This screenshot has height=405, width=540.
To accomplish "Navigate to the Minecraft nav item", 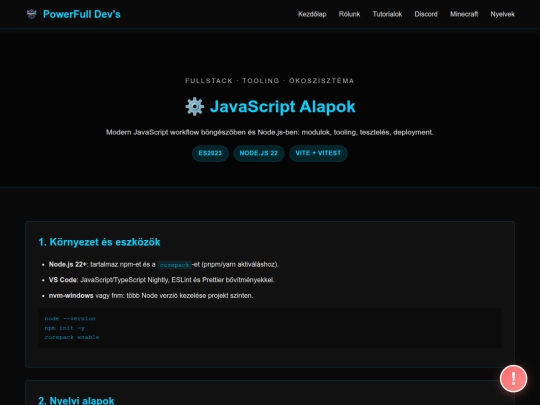I will [x=464, y=14].
